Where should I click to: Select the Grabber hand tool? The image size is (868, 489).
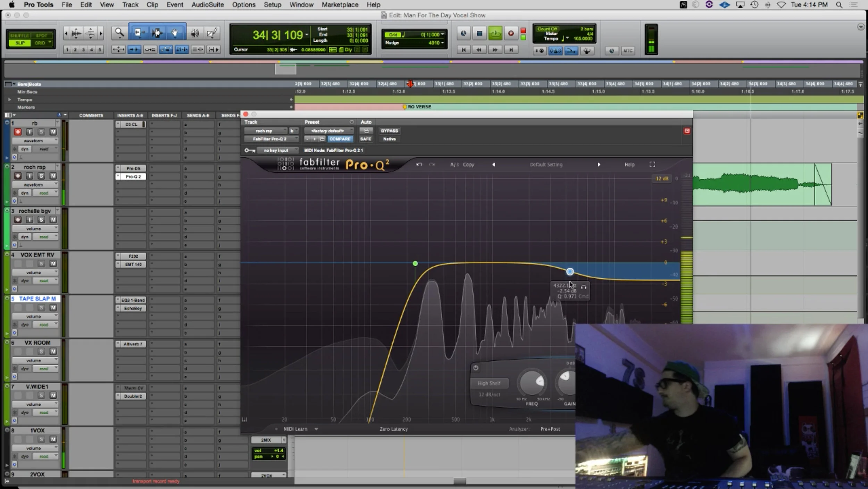pos(175,33)
